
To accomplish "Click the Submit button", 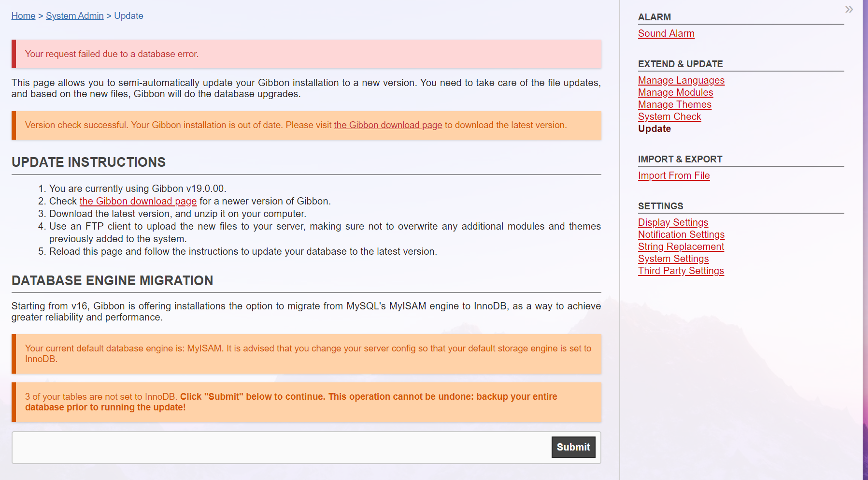I will (573, 447).
